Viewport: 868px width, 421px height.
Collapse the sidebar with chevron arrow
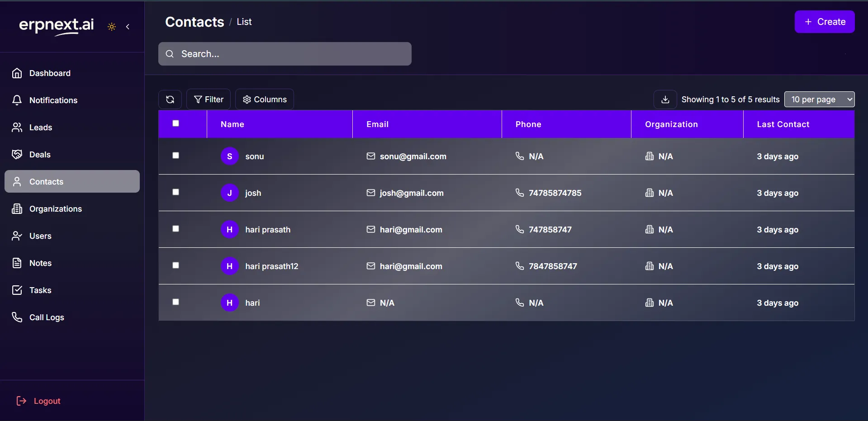click(x=128, y=27)
